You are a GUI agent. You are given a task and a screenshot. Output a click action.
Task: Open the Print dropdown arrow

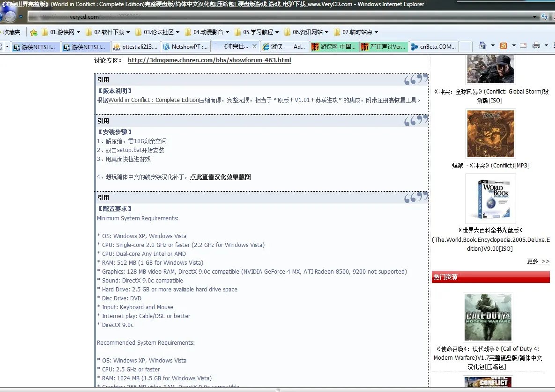[546, 46]
